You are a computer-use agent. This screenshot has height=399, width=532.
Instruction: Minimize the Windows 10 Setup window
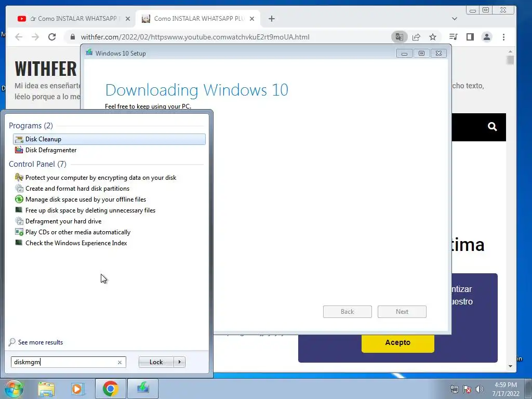(x=404, y=54)
